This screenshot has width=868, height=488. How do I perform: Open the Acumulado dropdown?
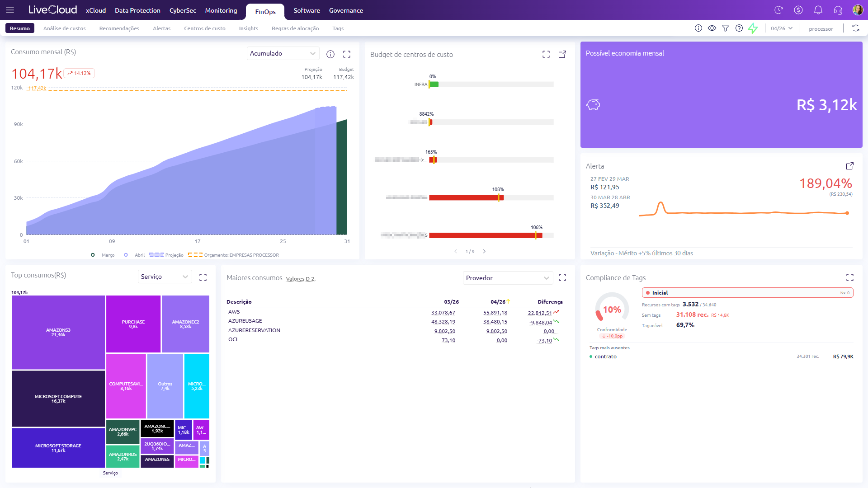coord(283,53)
